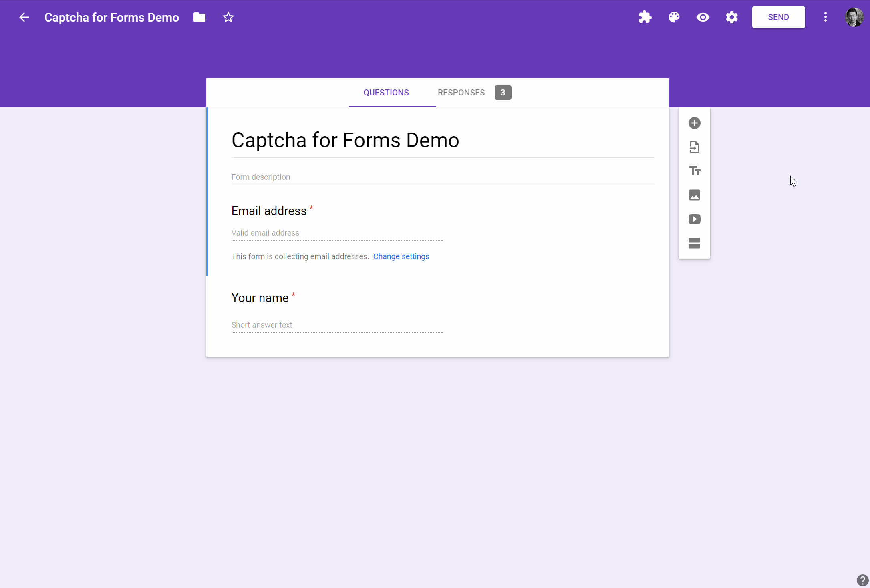Open the three-dot more options menu
This screenshot has width=870, height=588.
click(825, 17)
